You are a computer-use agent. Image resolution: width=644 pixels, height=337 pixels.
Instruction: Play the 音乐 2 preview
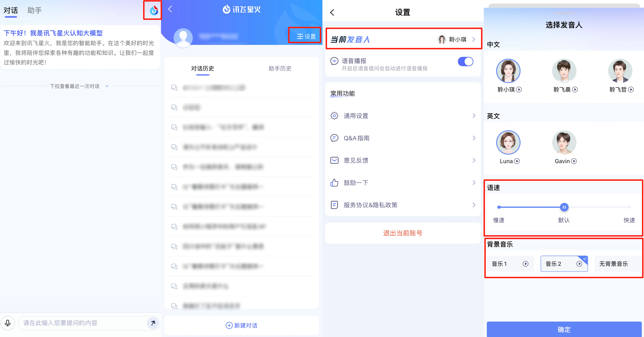pos(579,264)
